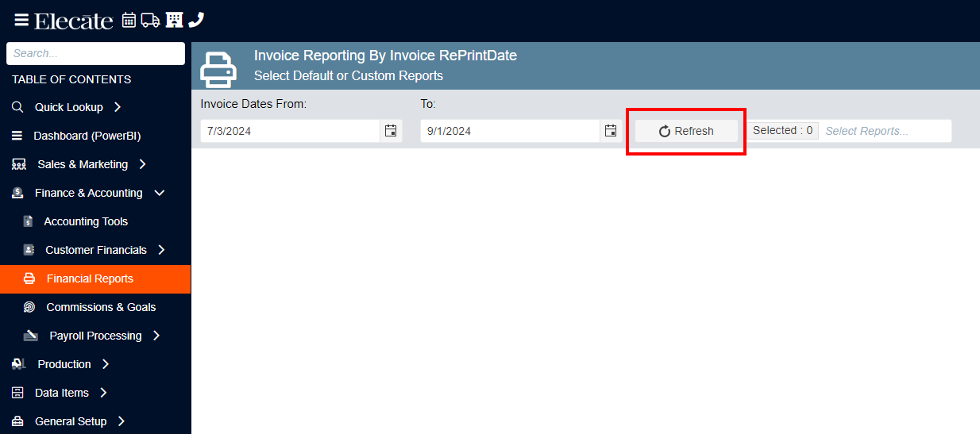Click the calendar icon in top bar

(x=129, y=20)
